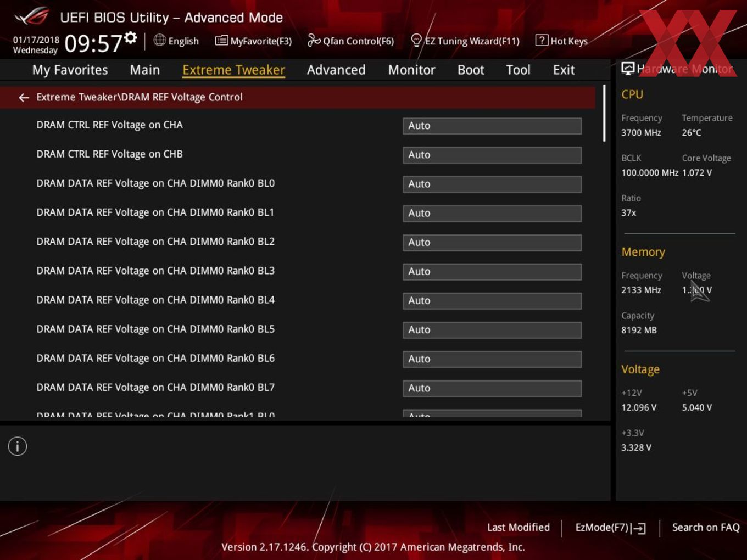
Task: Click the ROG logo icon
Action: click(x=32, y=16)
